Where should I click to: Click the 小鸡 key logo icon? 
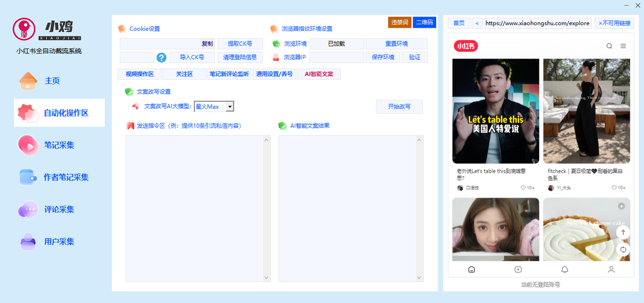coord(24,29)
